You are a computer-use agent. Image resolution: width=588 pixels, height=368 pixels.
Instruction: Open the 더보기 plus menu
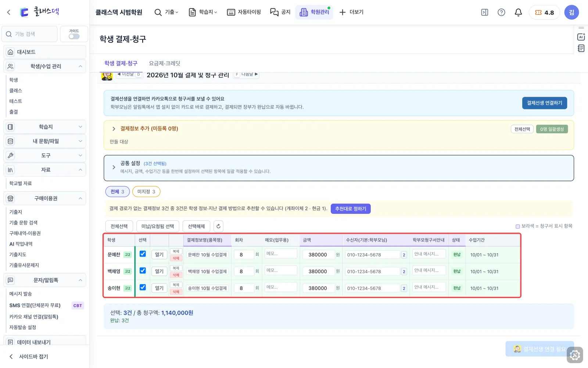(x=351, y=12)
